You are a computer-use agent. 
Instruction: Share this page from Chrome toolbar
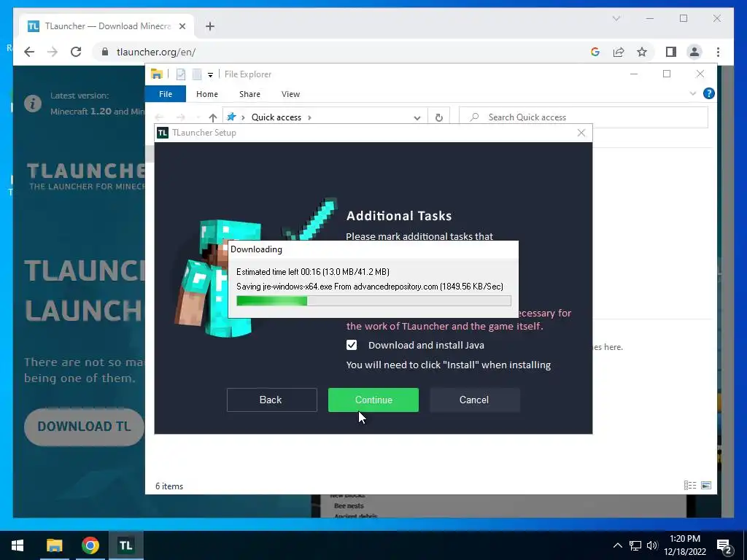[619, 52]
